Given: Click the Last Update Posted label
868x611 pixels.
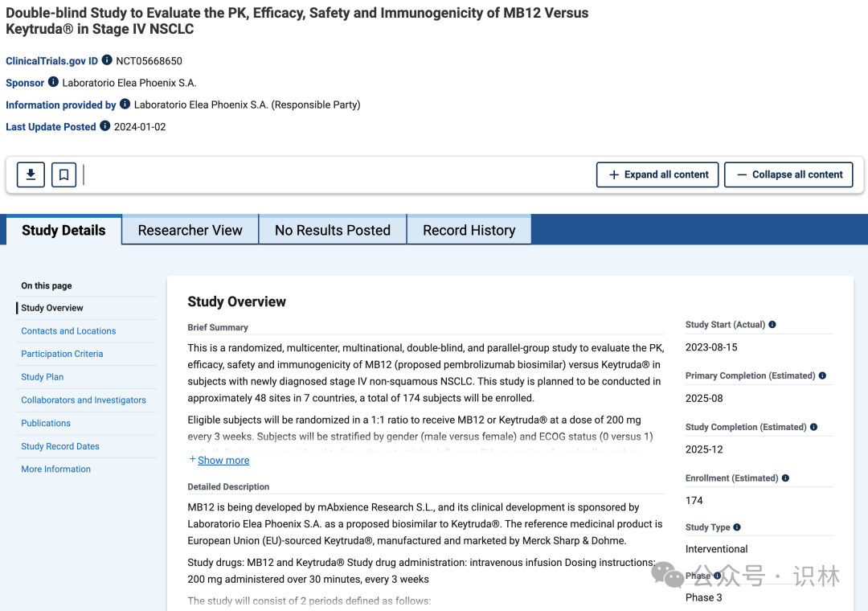Looking at the screenshot, I should (51, 127).
